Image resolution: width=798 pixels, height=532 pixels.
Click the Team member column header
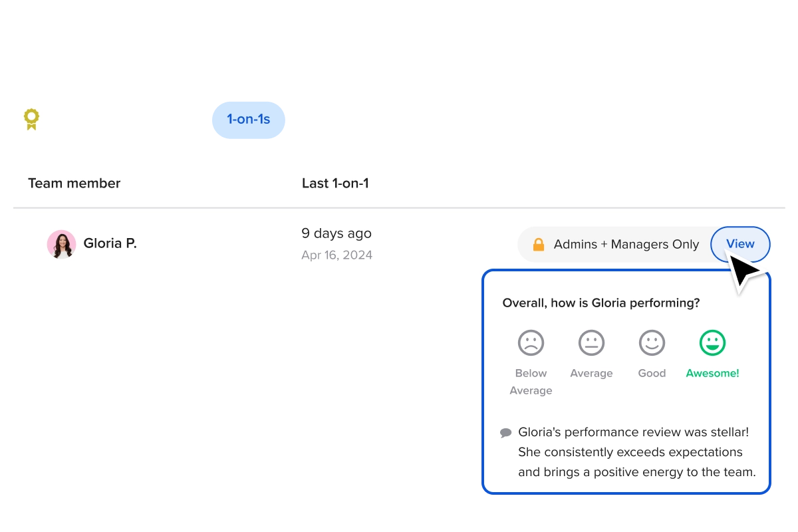point(74,184)
